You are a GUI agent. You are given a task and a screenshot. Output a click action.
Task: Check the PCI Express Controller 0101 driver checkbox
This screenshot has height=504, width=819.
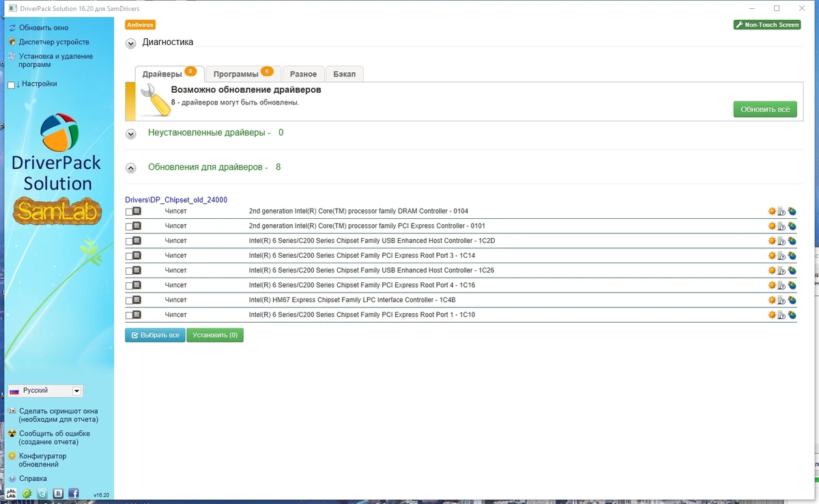[129, 226]
